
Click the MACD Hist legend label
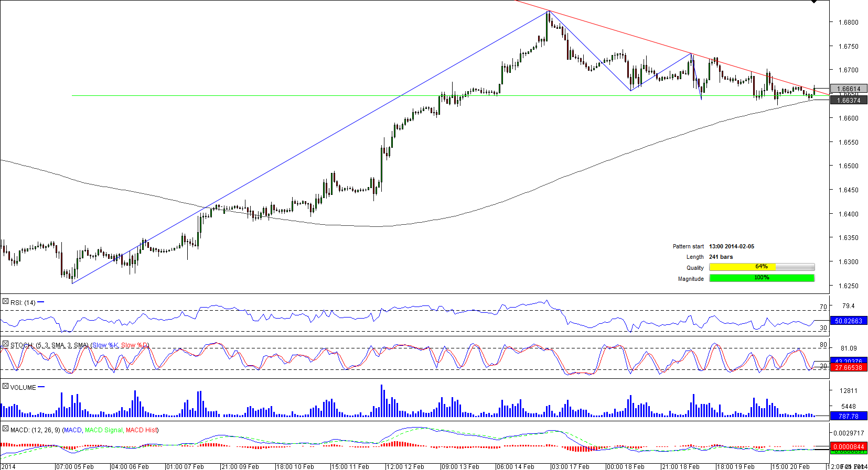pos(141,430)
